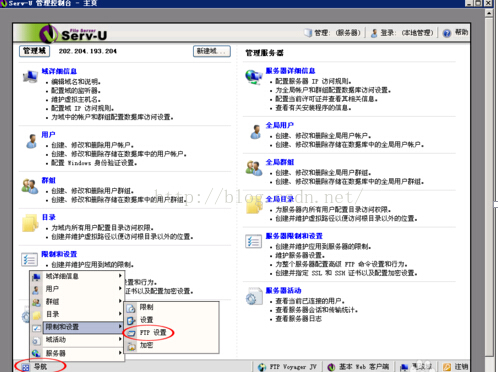Screen dimensions: 498x372
Task: Click the text 维护虚拟主机名
Action: click(x=76, y=99)
